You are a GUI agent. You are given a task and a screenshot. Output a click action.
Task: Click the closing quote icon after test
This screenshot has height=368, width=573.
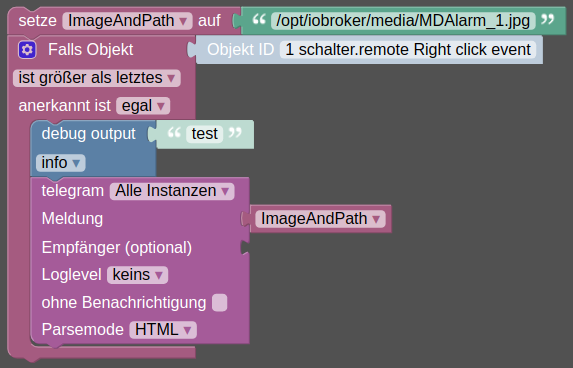click(x=235, y=132)
